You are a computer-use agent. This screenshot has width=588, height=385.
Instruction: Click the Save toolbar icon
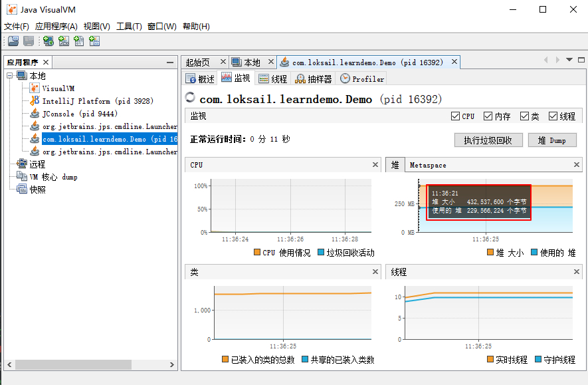[x=29, y=41]
